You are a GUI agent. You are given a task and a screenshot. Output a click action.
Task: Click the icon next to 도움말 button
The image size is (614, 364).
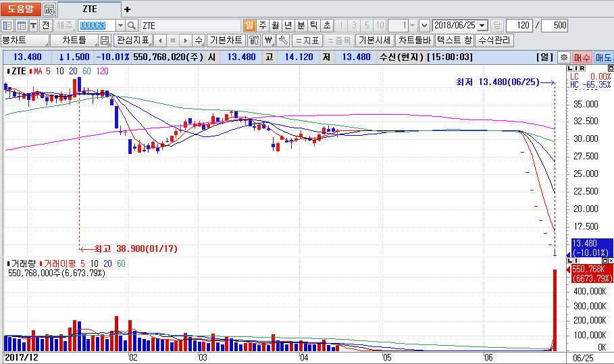(49, 9)
